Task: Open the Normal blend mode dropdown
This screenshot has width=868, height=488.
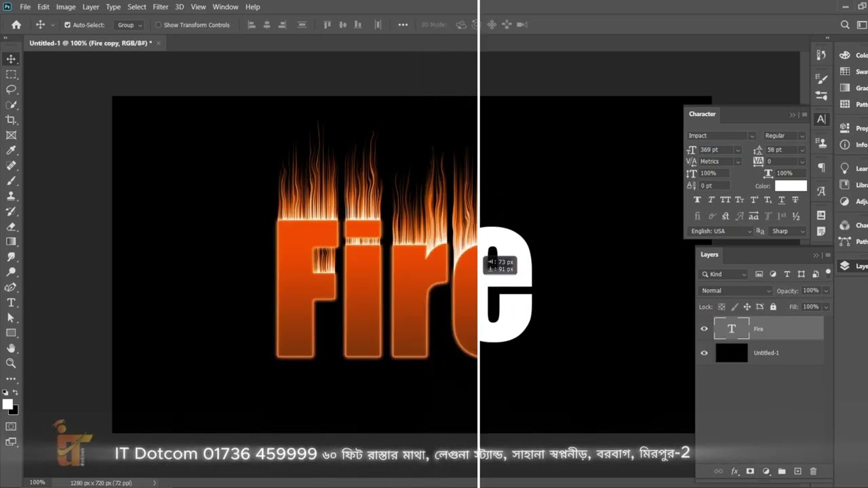Action: 735,291
